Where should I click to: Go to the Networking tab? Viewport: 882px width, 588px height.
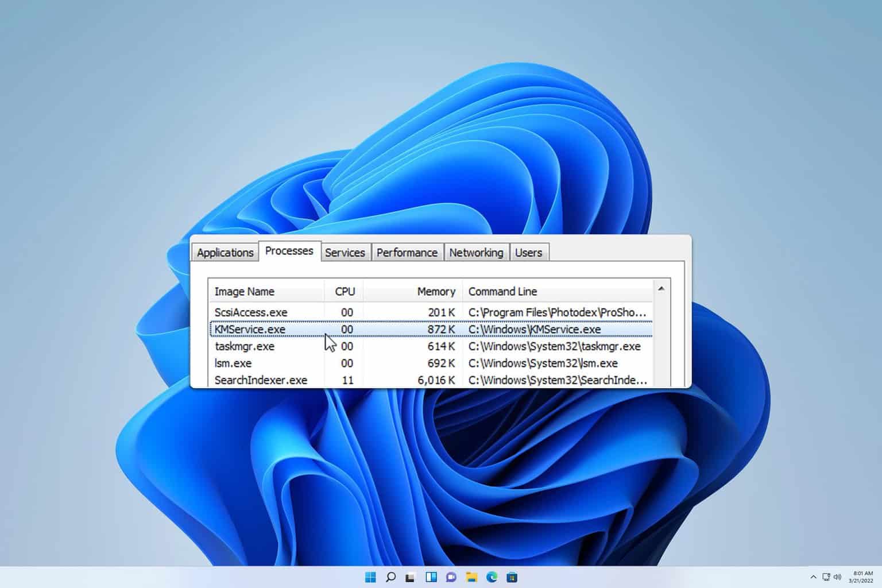pyautogui.click(x=476, y=253)
